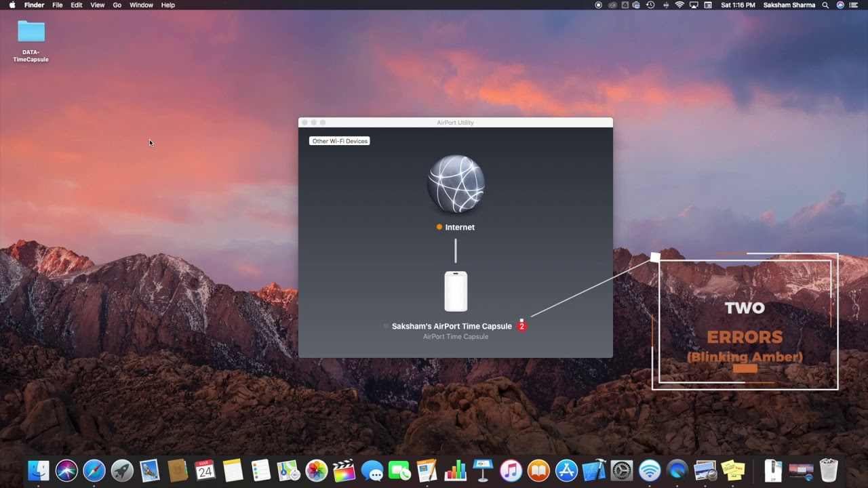Open Calendar showing 24 in Dock

click(x=205, y=470)
